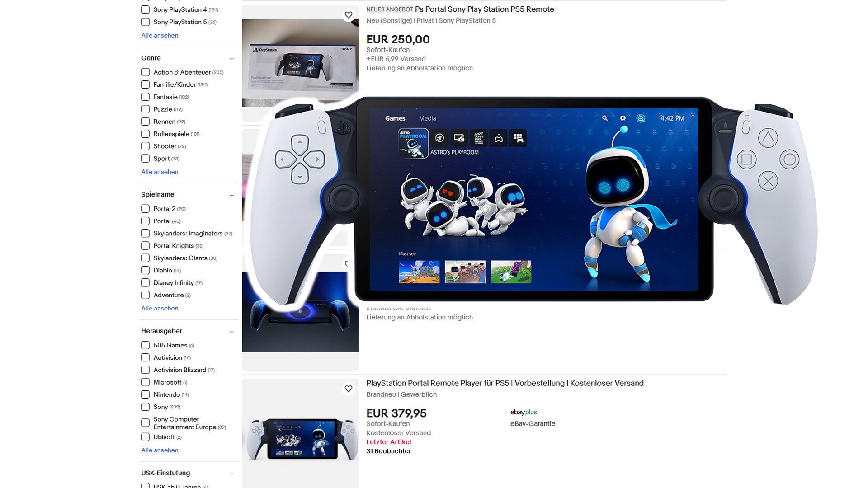Viewport: 868px width, 488px height.
Task: Switch to the Media tab on console
Action: click(427, 118)
